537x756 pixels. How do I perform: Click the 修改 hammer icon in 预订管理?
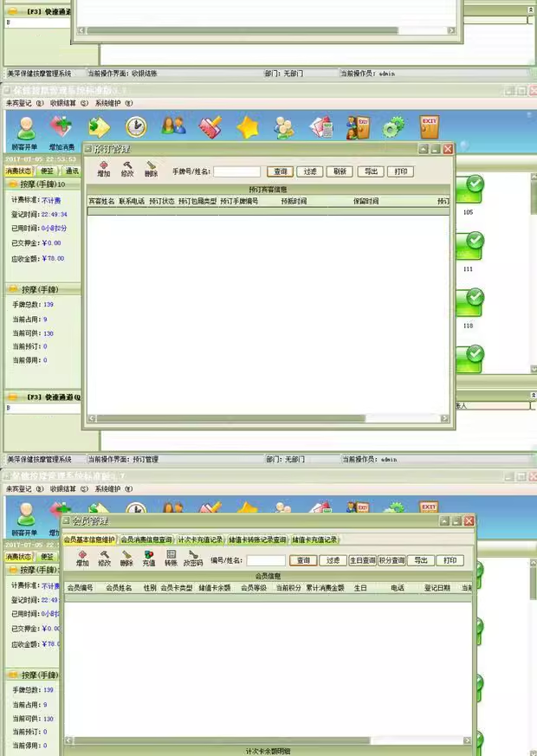[x=127, y=169]
